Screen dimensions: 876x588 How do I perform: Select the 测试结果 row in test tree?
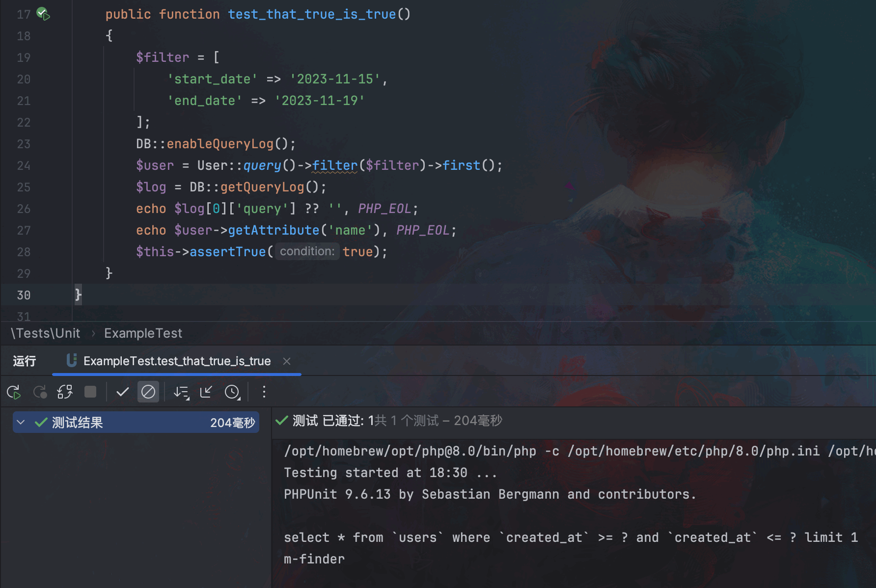[136, 422]
